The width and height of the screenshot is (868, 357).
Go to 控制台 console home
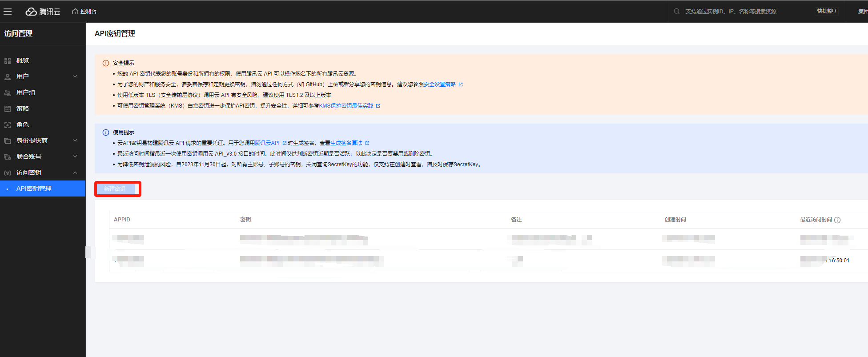(84, 12)
